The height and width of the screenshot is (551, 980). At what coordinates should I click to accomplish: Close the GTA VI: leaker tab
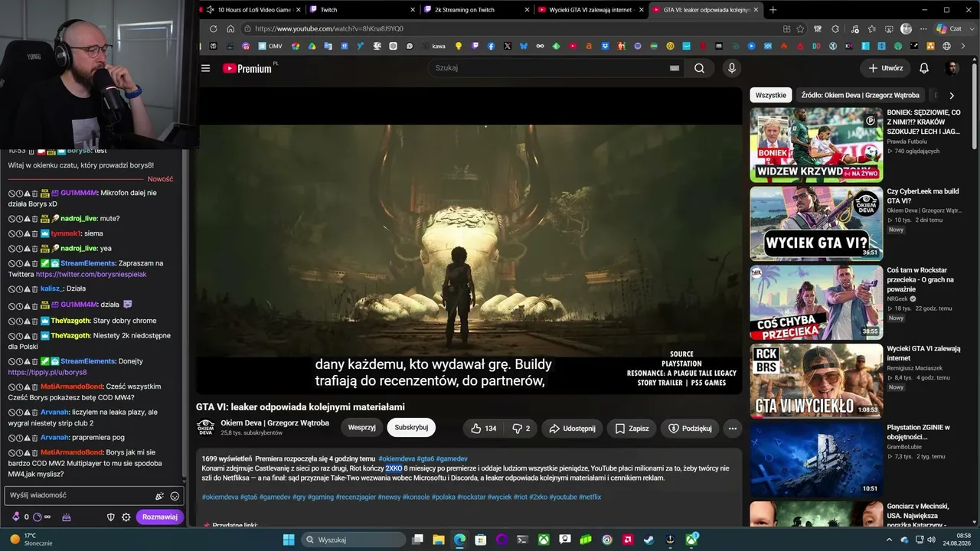(x=756, y=10)
